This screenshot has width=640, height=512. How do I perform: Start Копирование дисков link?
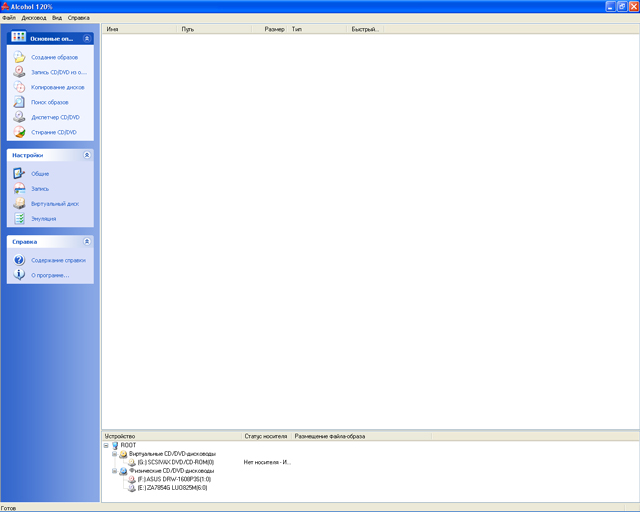[x=58, y=87]
